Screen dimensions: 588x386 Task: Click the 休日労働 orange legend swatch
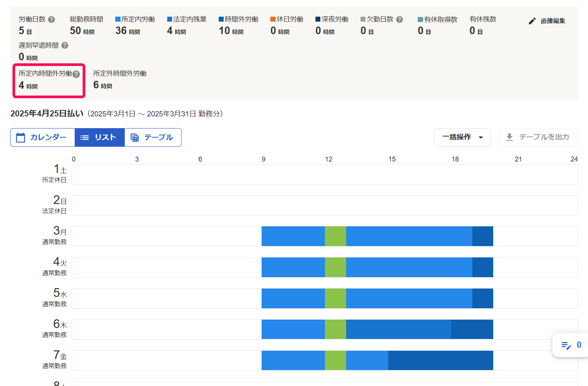point(273,19)
